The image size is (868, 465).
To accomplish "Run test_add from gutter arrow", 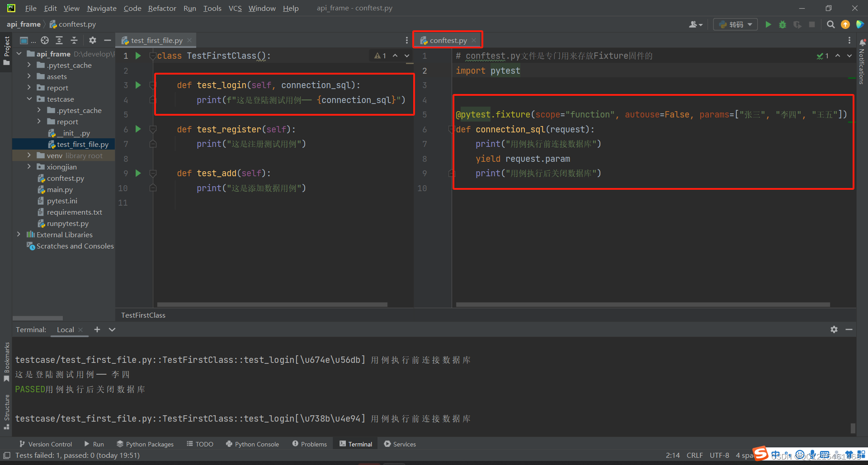I will (138, 173).
